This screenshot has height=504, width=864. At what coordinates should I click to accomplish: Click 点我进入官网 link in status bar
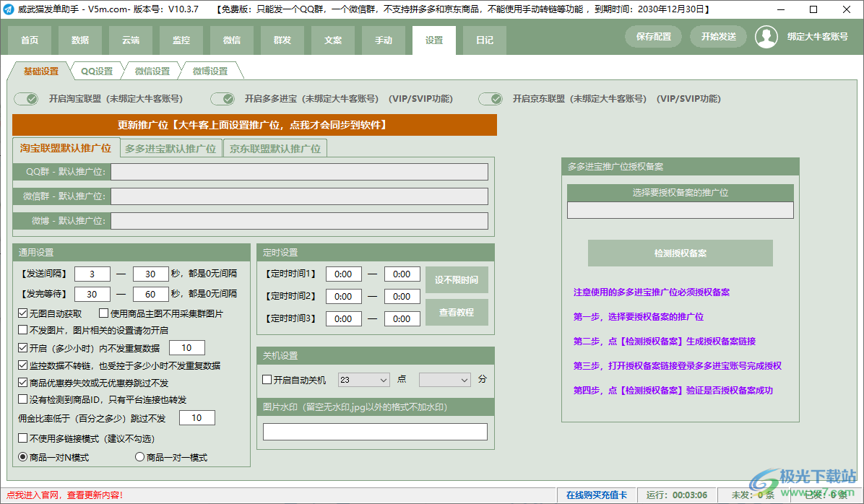(64, 495)
